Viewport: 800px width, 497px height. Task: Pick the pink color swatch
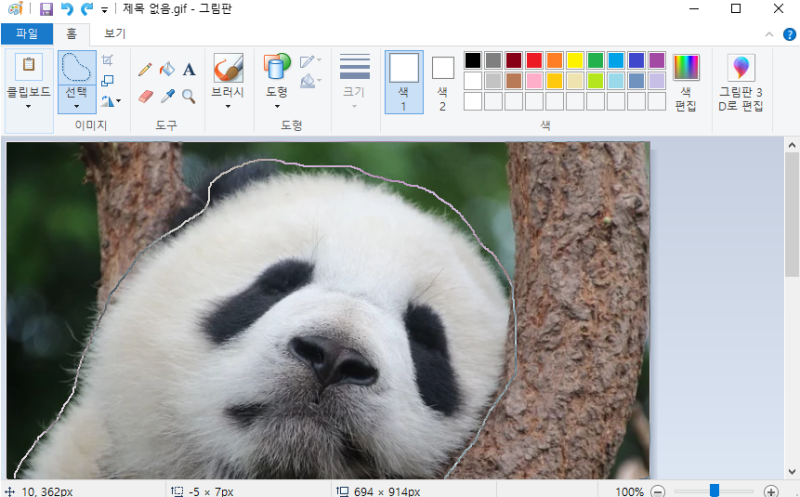(x=534, y=81)
